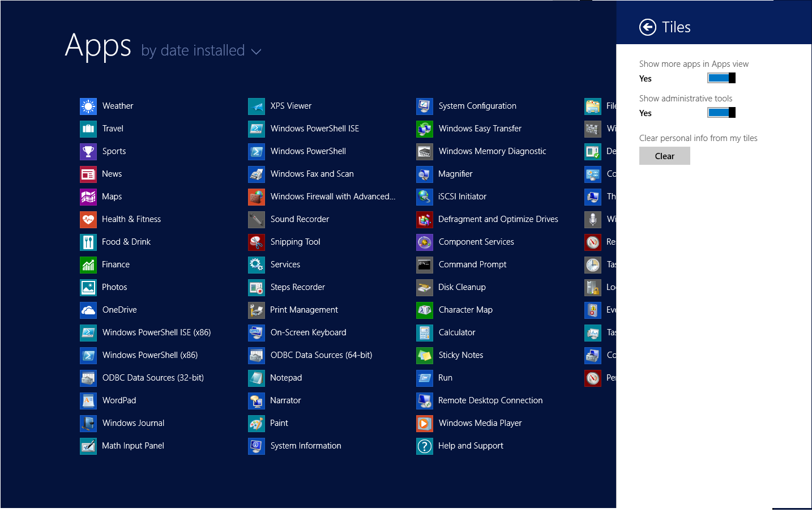This screenshot has width=812, height=512.
Task: Toggle Show more apps in Apps view
Action: (721, 78)
